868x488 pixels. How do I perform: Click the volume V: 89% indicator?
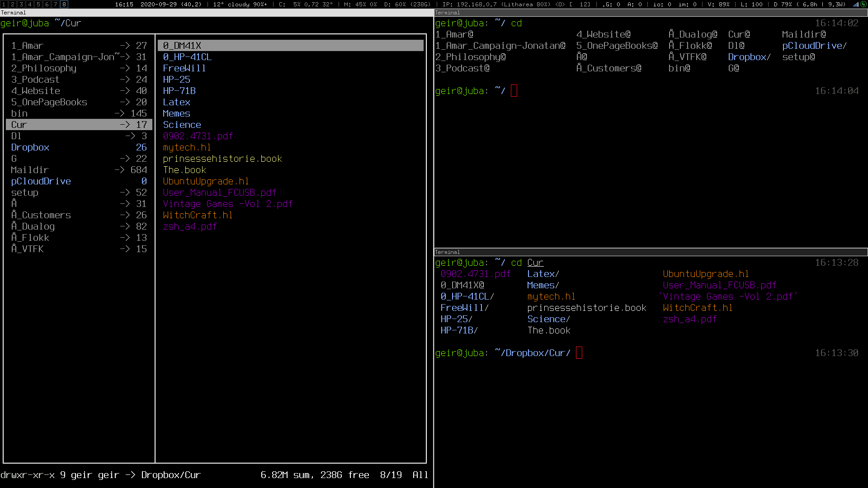pos(718,4)
